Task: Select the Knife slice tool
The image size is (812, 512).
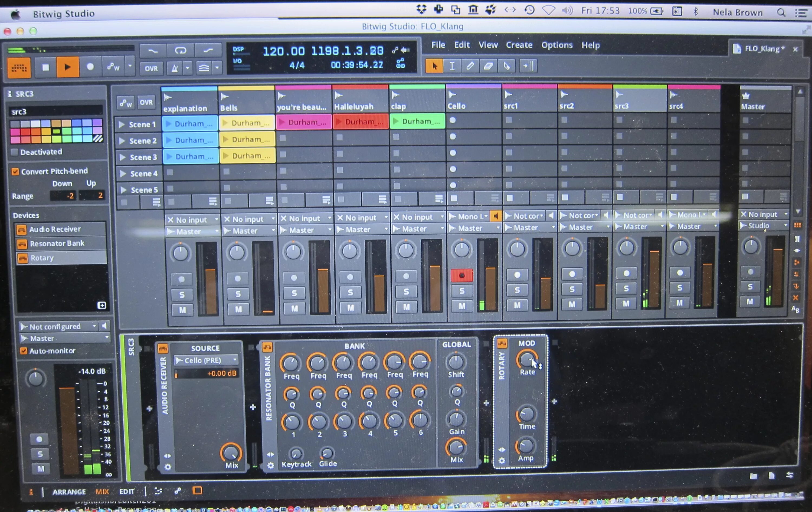Action: 506,66
